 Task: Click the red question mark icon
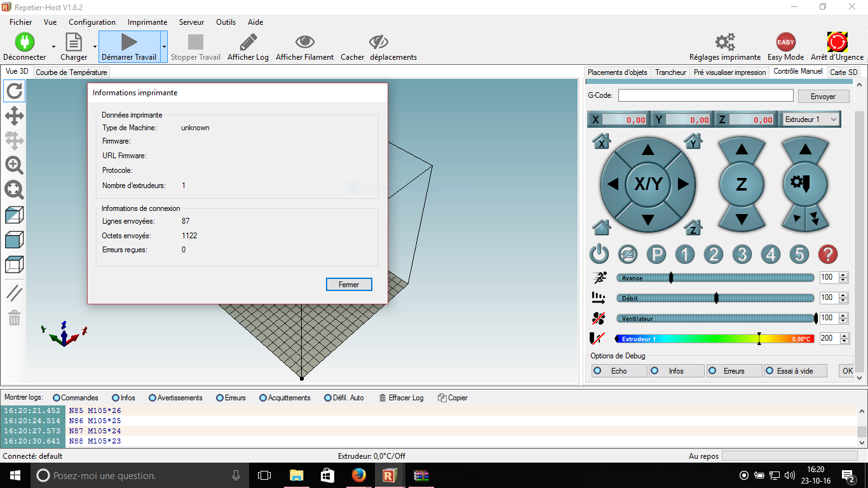tap(827, 254)
